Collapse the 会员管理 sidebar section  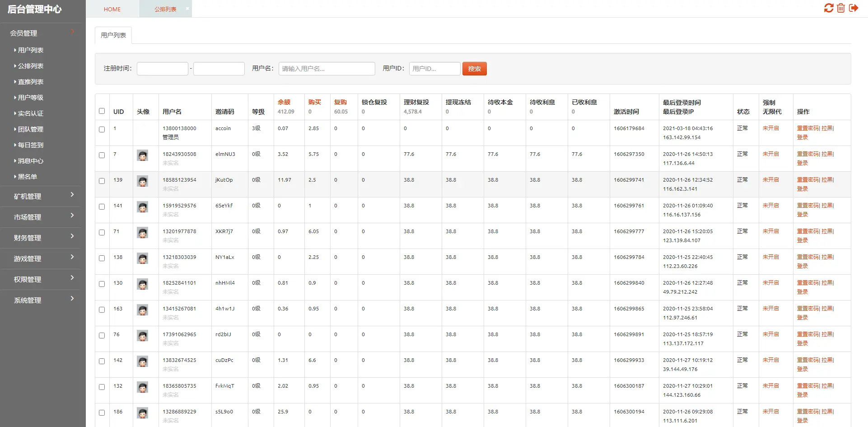[41, 33]
